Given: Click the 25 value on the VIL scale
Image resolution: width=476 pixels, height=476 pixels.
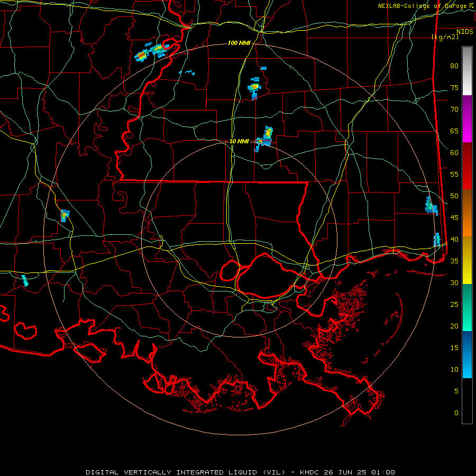Looking at the screenshot, I should [454, 305].
